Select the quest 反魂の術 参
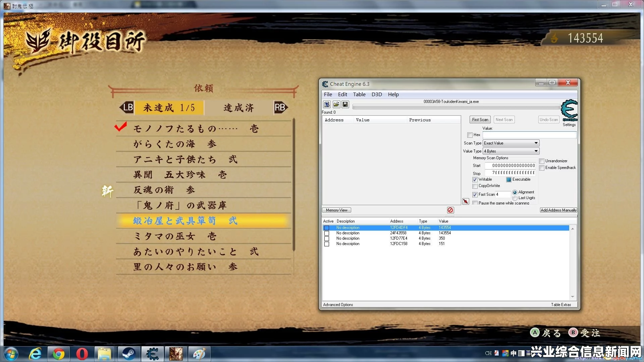Image resolution: width=644 pixels, height=362 pixels. click(203, 190)
